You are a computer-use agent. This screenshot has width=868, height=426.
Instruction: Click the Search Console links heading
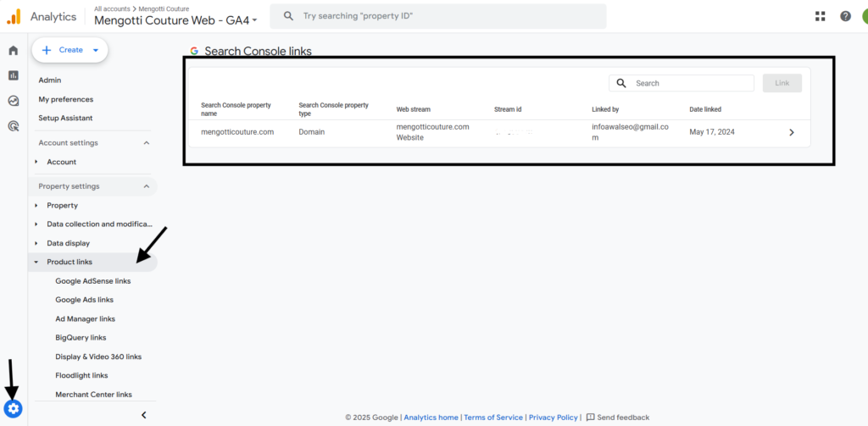pyautogui.click(x=258, y=52)
